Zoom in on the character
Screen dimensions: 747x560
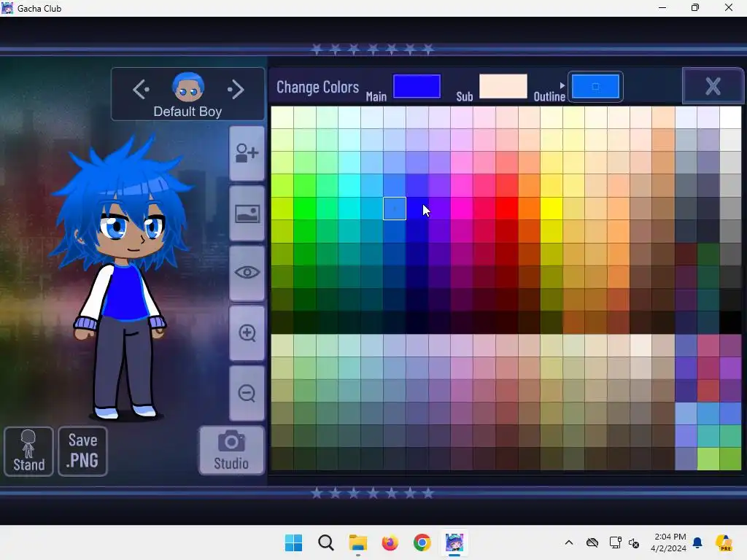247,332
